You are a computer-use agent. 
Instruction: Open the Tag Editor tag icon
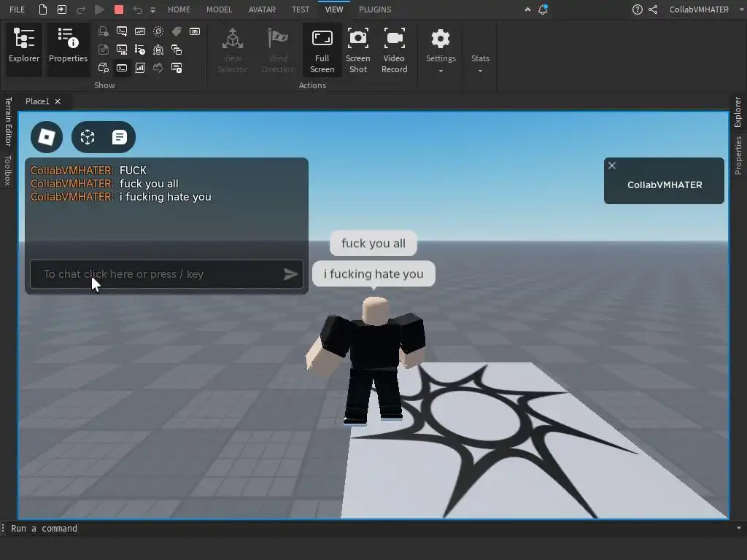point(177,31)
